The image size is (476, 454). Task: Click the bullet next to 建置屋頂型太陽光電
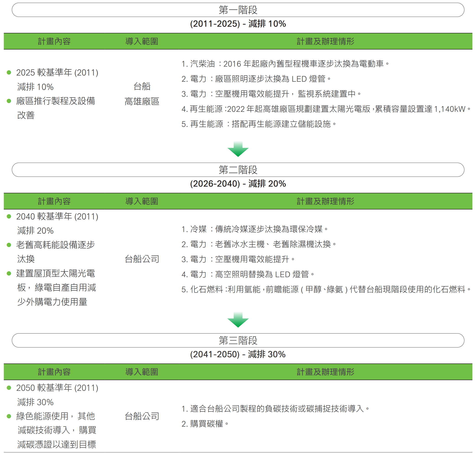9,274
